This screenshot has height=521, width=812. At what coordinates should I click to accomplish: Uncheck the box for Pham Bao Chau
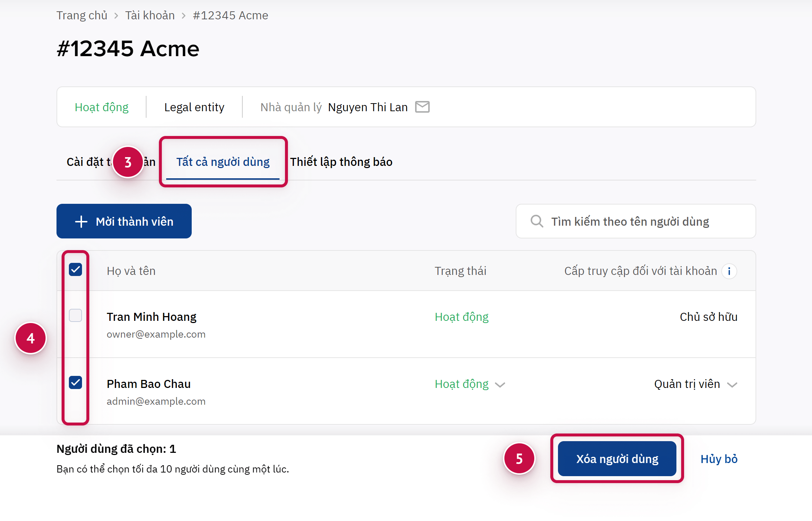(x=75, y=382)
